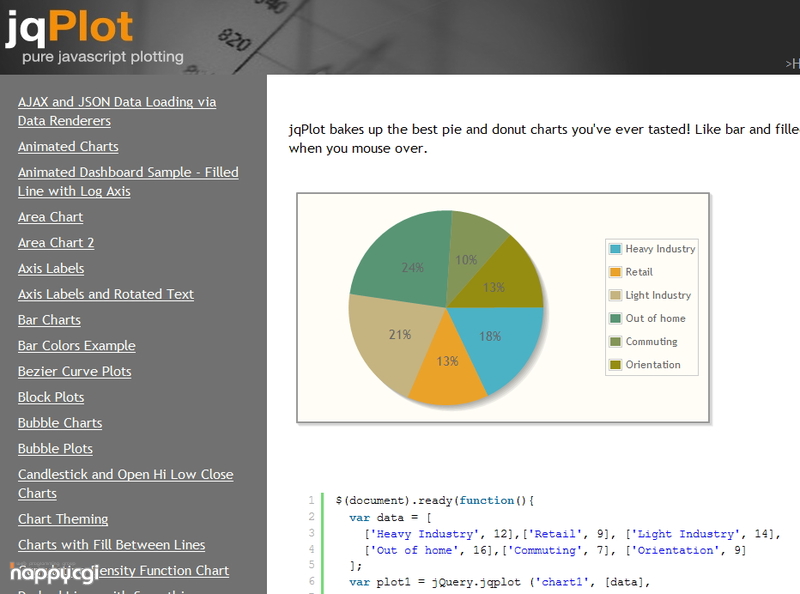Click the 'pure javascript plotting' tagline
Screen dimensions: 800x594
tap(103, 57)
